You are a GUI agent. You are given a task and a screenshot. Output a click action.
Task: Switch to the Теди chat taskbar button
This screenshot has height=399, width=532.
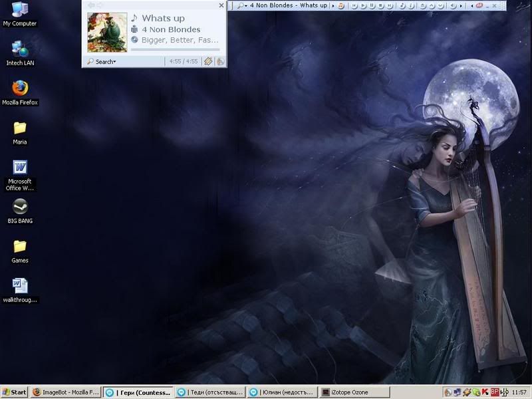click(210, 392)
